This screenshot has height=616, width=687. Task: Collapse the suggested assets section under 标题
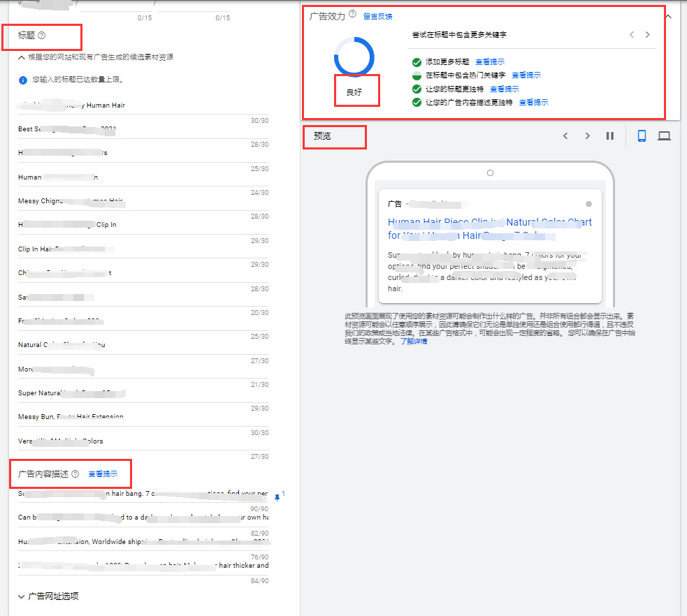pos(22,57)
